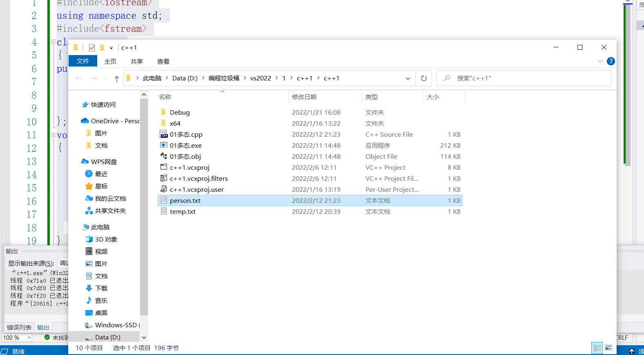Open the recent locations dropdown arrow

pos(106,78)
